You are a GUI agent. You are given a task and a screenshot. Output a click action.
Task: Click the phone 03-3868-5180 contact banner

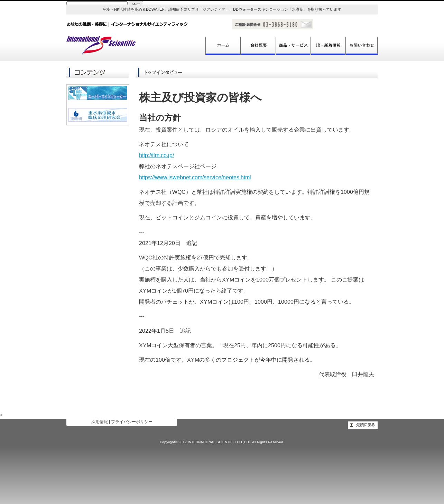273,24
